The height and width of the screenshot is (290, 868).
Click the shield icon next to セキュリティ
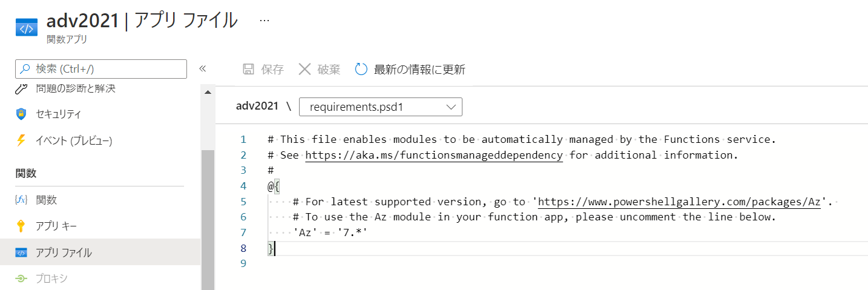21,114
